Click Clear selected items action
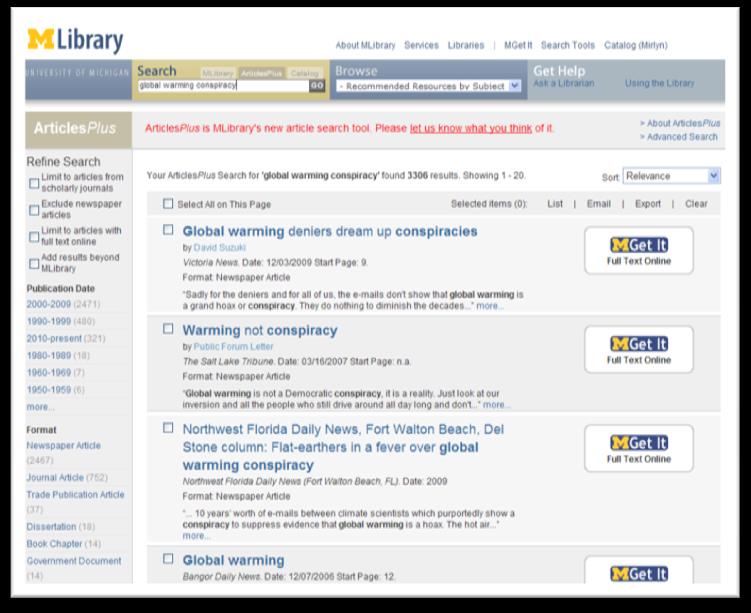 (x=696, y=204)
